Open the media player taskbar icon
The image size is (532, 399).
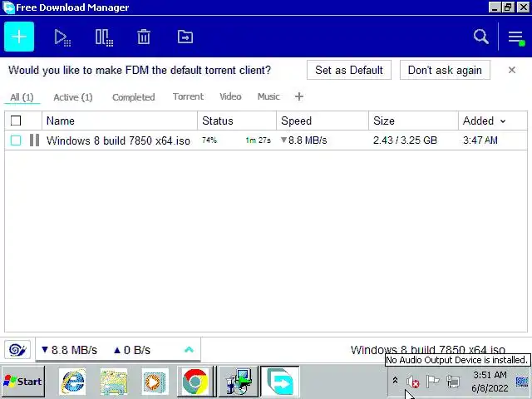pos(155,382)
